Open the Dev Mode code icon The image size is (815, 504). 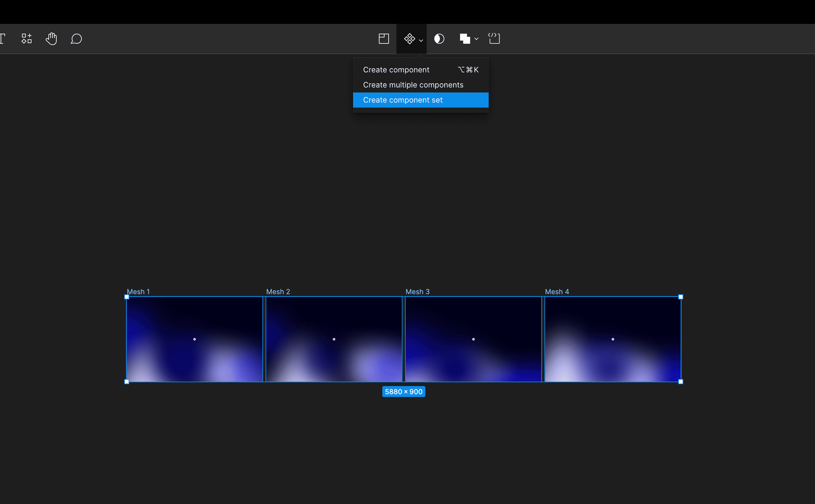(x=494, y=39)
